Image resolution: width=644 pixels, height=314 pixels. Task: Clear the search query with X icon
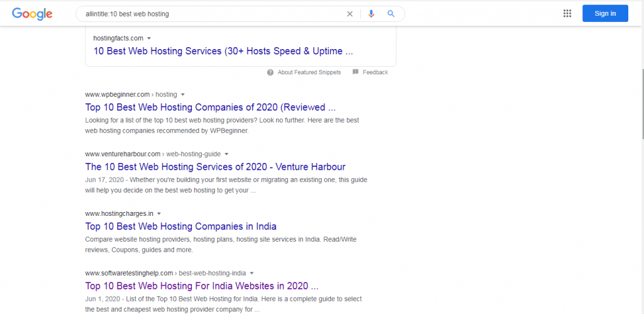pos(350,14)
